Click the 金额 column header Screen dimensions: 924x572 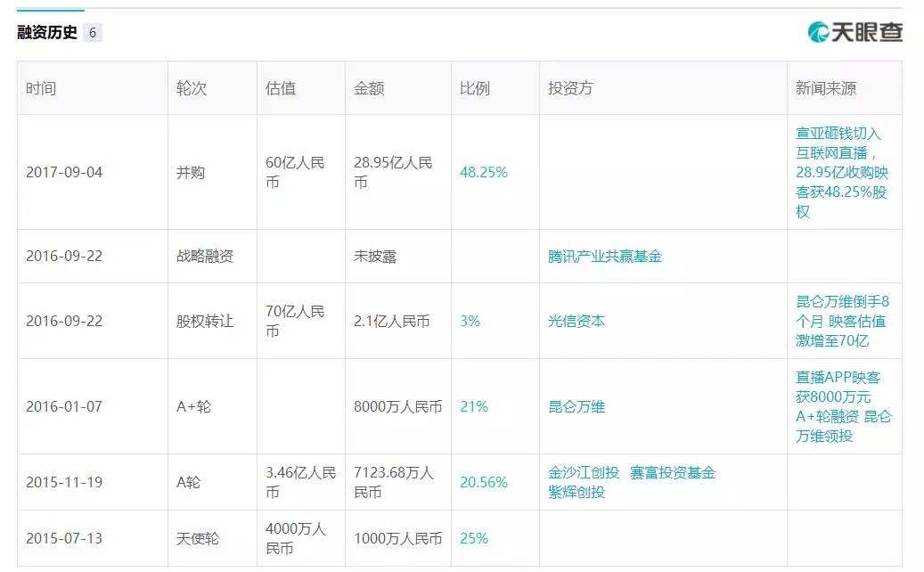[x=369, y=88]
